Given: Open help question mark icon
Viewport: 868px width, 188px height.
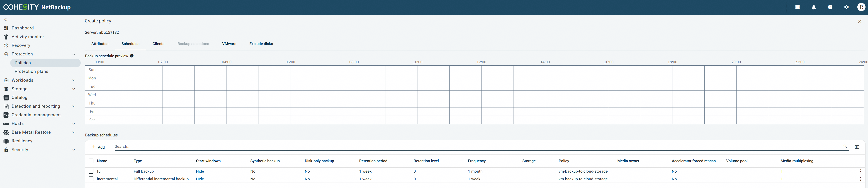Looking at the screenshot, I should 830,7.
